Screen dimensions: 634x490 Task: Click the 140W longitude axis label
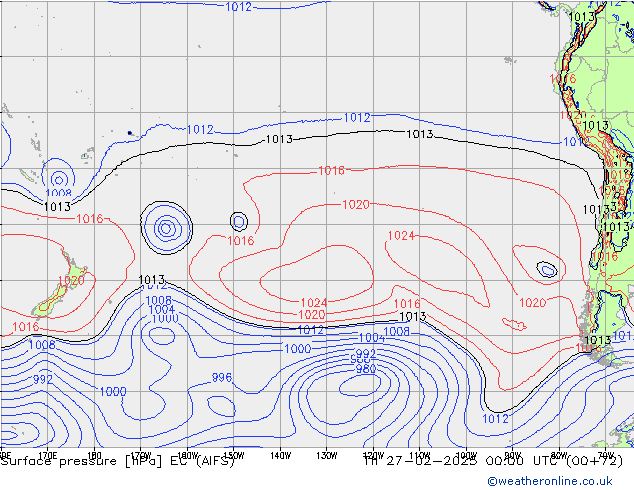tap(281, 456)
